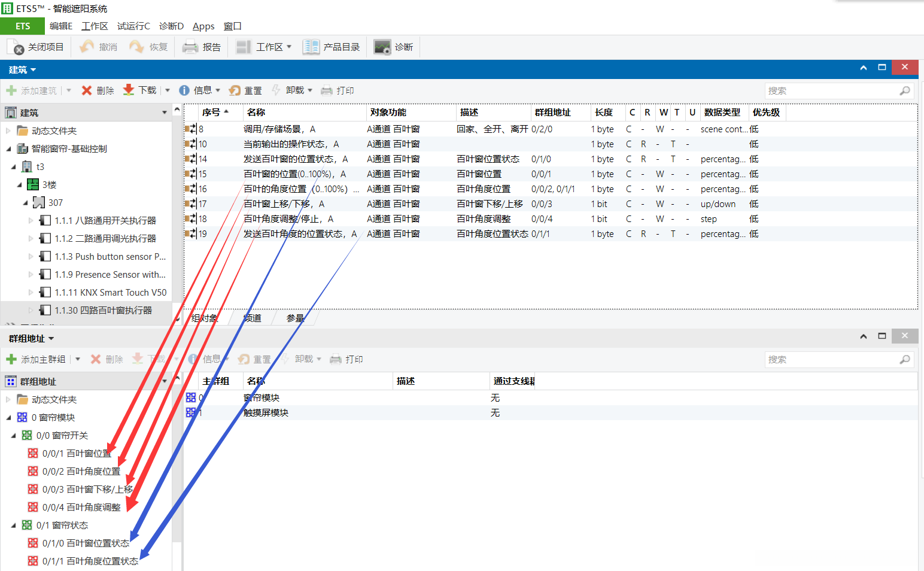The height and width of the screenshot is (571, 924).
Task: Select the 0/0/1 group address icon
Action: (33, 453)
